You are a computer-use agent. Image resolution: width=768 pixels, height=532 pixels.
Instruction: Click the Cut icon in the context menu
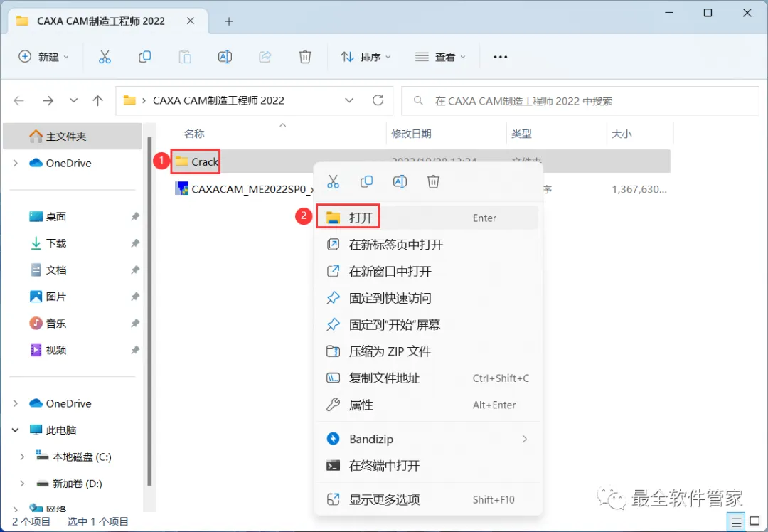point(333,182)
